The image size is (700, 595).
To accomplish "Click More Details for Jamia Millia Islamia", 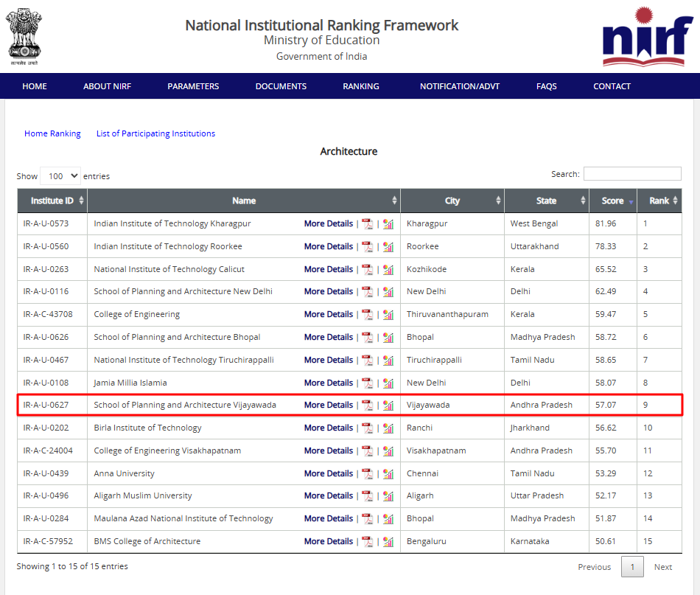I will pos(329,383).
